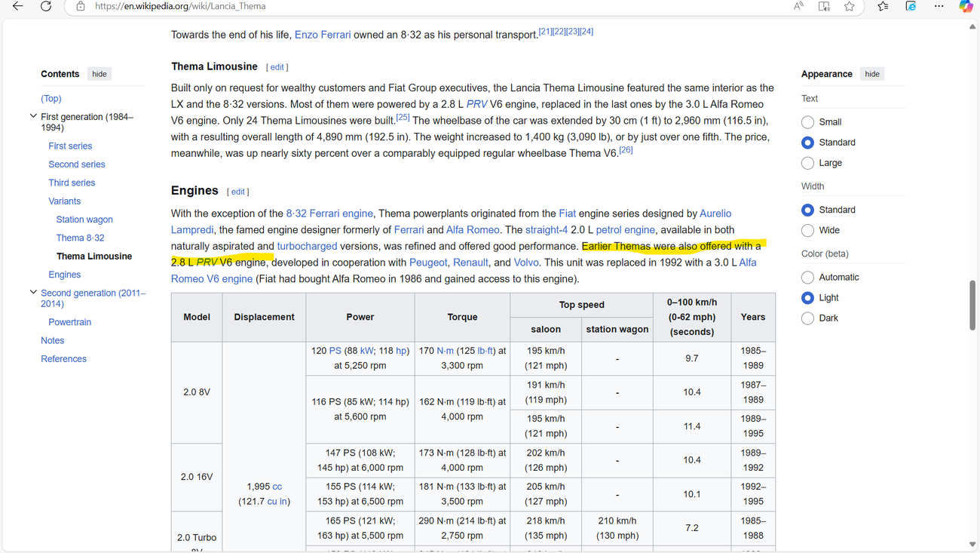Collapse the First generation (1984–1994) contents section

pos(33,116)
